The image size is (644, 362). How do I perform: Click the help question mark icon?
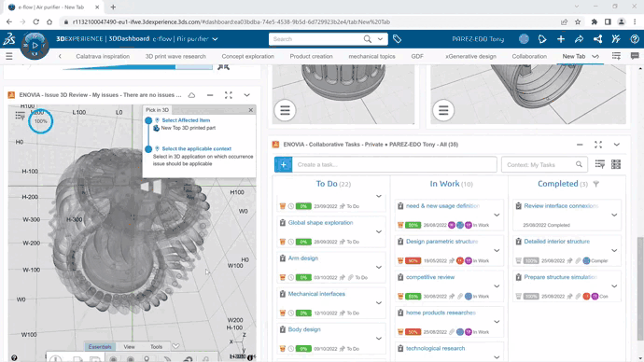[x=635, y=39]
